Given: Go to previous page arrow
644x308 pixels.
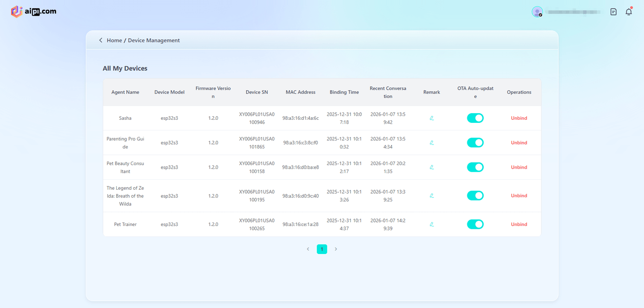Looking at the screenshot, I should click(308, 249).
